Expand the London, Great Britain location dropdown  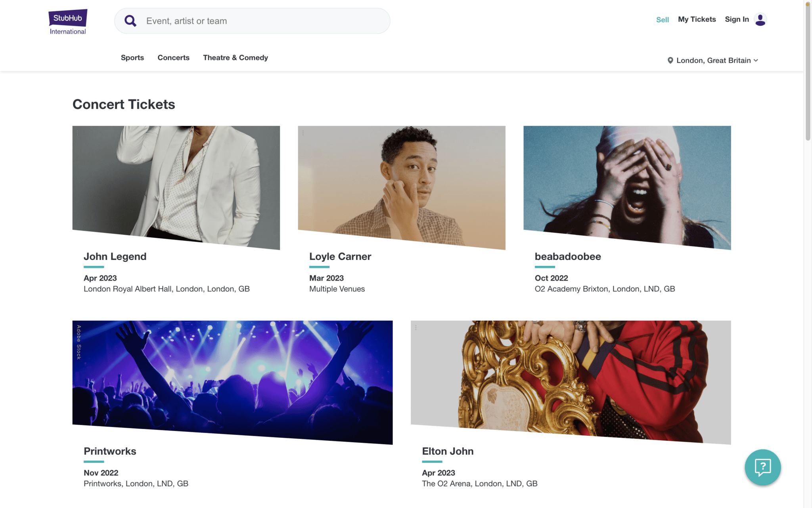click(x=713, y=60)
